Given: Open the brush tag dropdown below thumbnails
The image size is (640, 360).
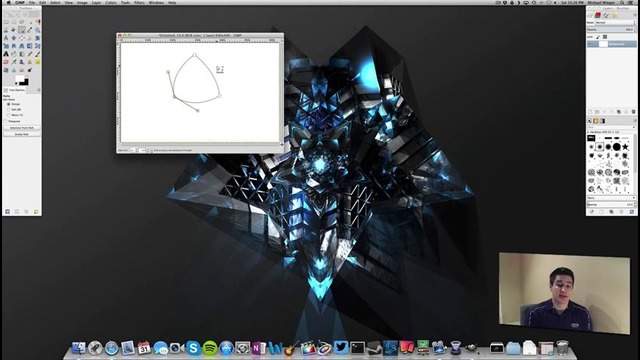Looking at the screenshot, I should [611, 197].
